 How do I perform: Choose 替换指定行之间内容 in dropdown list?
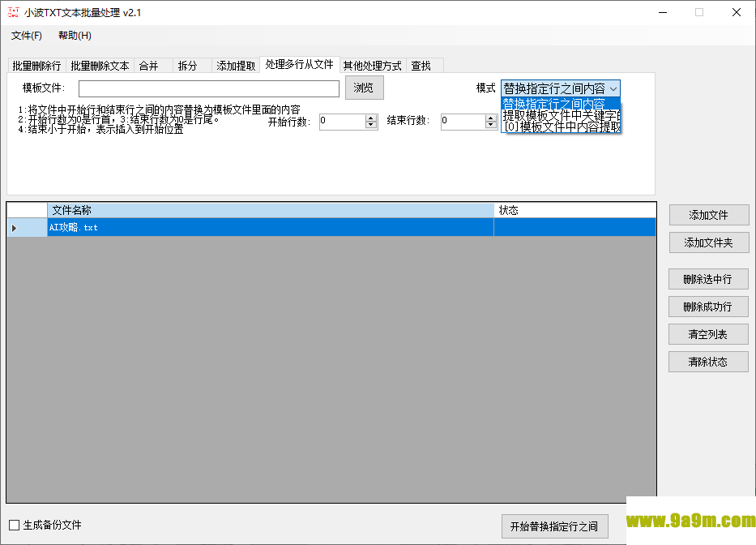click(x=561, y=104)
